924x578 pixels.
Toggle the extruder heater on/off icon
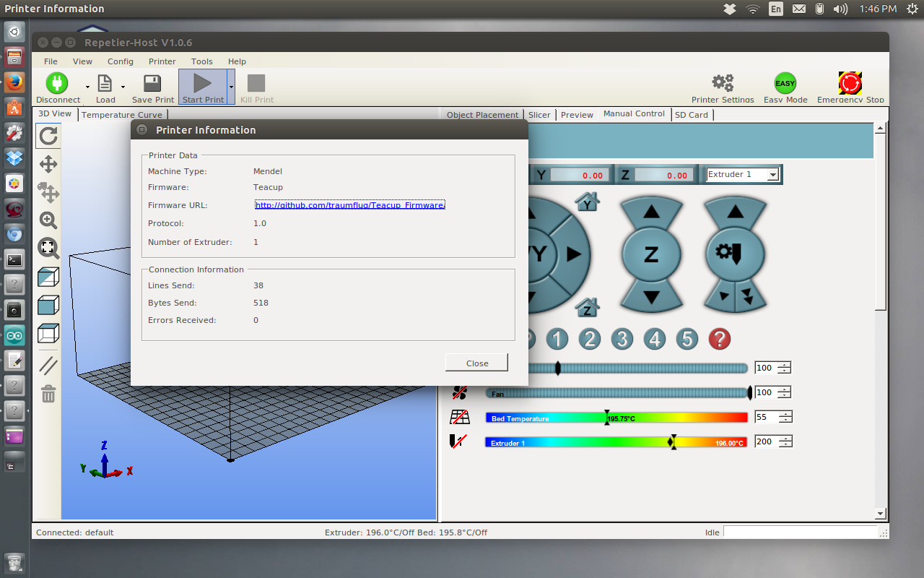click(458, 441)
